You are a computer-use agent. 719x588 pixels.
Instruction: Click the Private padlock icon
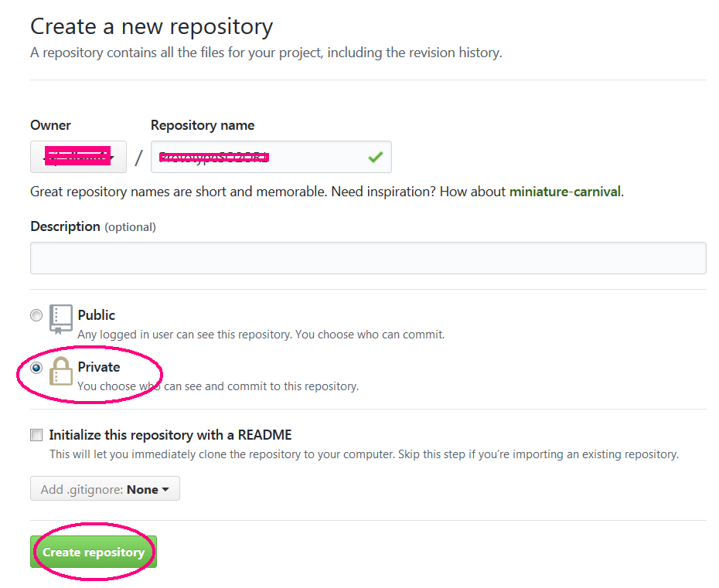(x=61, y=371)
